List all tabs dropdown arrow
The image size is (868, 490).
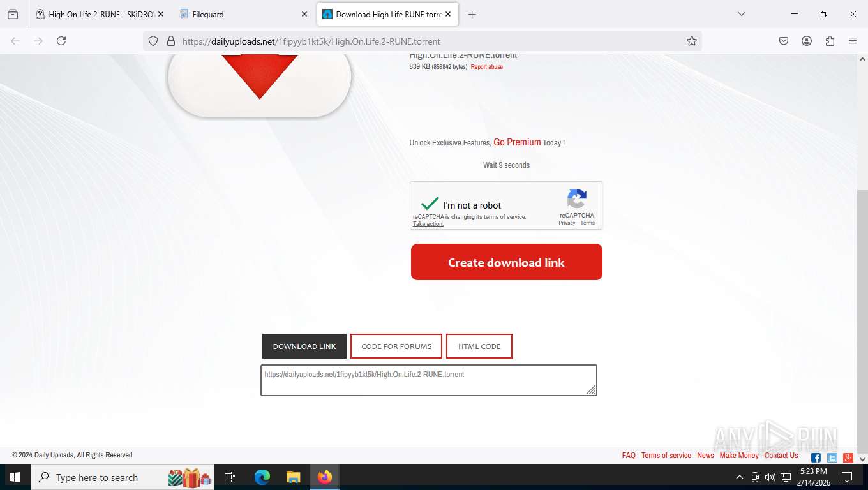[742, 14]
